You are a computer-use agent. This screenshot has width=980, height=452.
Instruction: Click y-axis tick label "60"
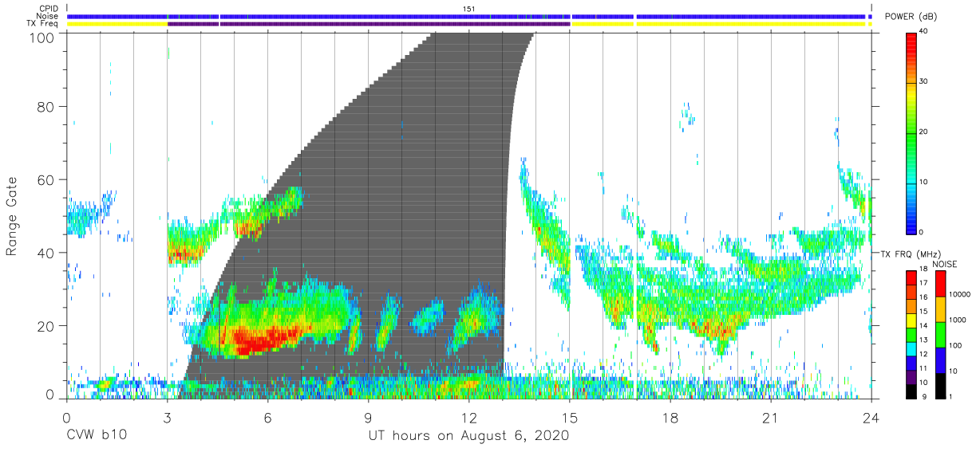(x=47, y=179)
